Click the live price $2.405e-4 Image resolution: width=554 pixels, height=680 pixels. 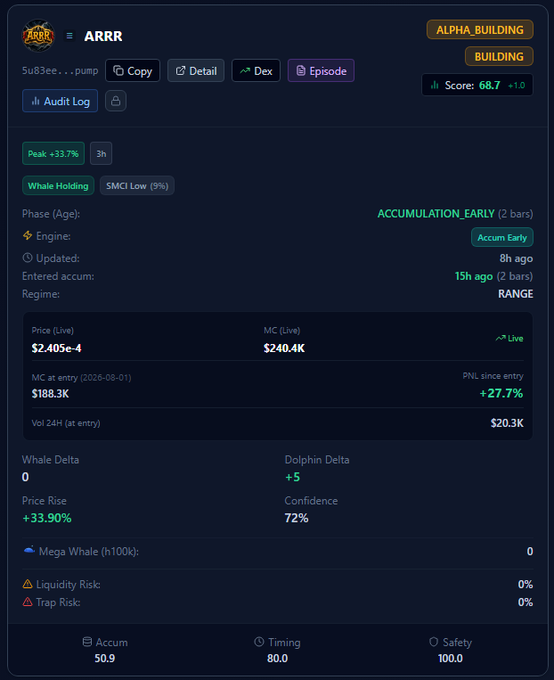tap(56, 348)
